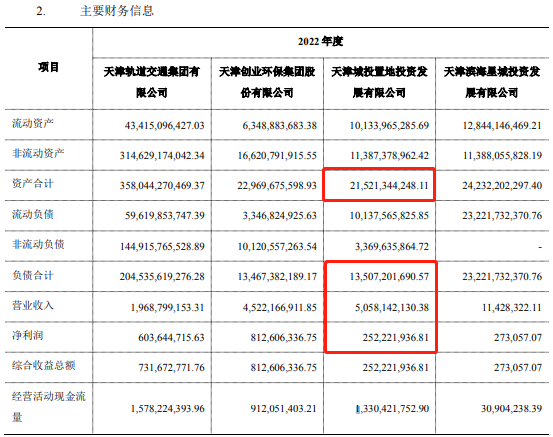Select value 22,969,675,598.93

277,186
